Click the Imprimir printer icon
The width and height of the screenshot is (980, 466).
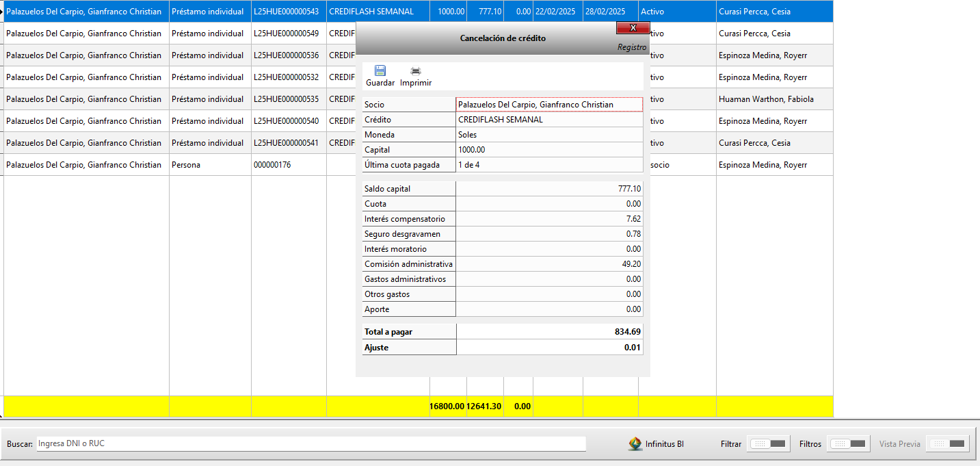[x=415, y=71]
